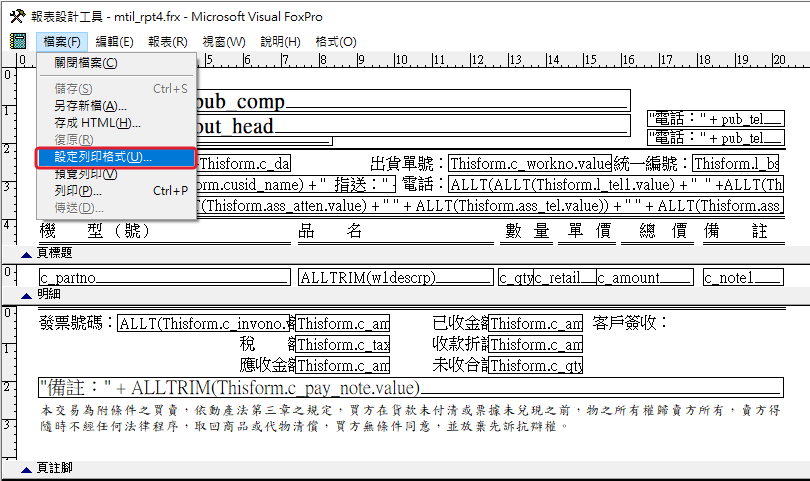Viewport: 810px width, 481px height.
Task: Select the upper "電話：" + pub_tel field
Action: (716, 119)
